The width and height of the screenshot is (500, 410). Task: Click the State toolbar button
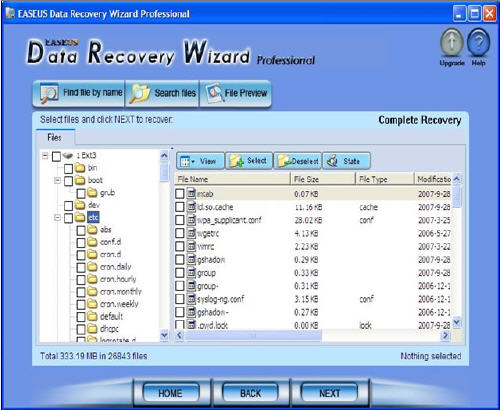(346, 161)
